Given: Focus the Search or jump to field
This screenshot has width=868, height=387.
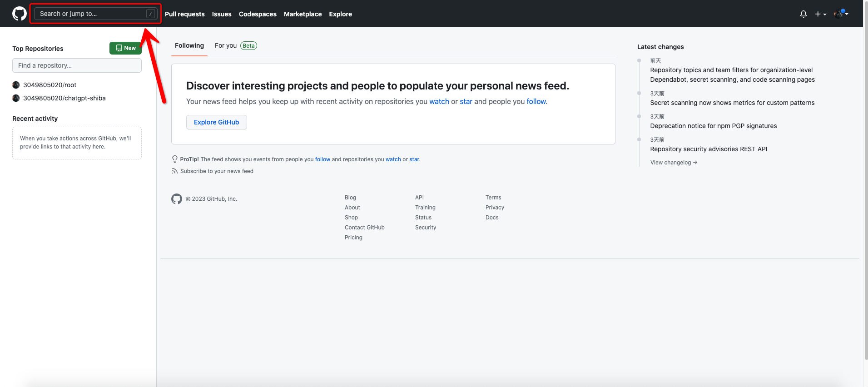Looking at the screenshot, I should point(95,14).
